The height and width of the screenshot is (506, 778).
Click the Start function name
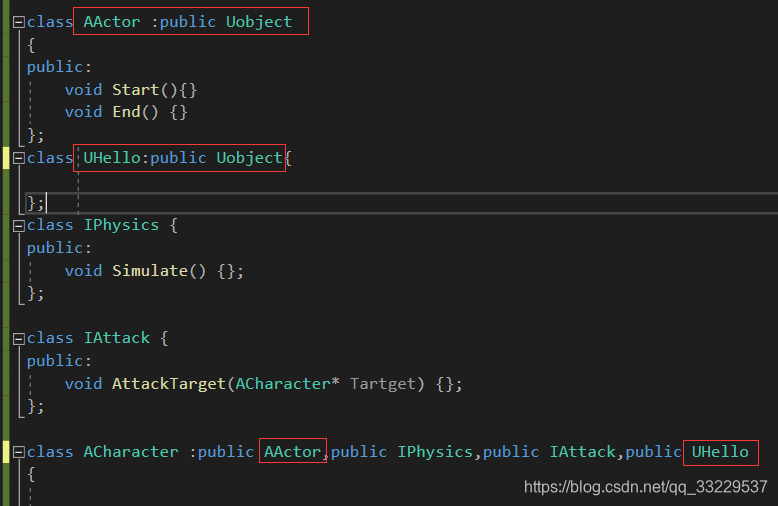(x=135, y=90)
